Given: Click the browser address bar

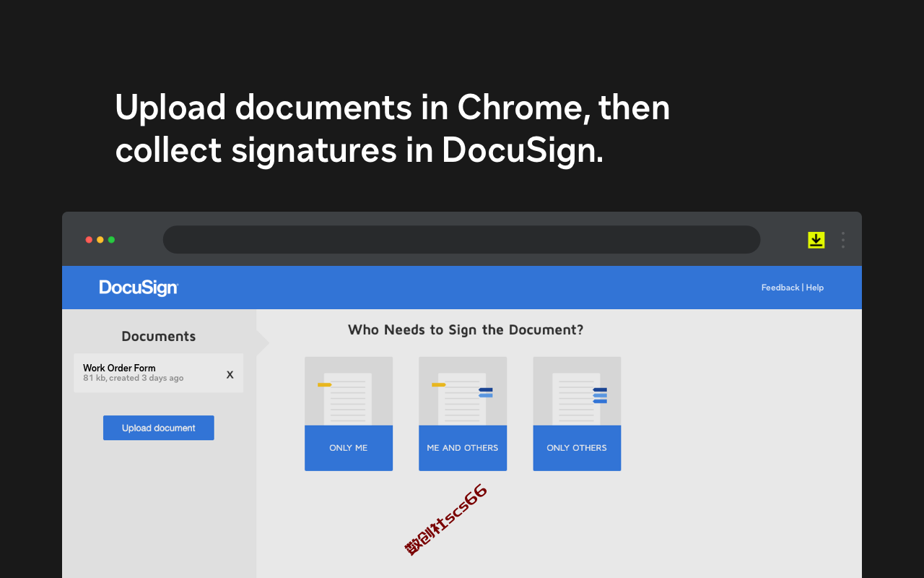Looking at the screenshot, I should 462,240.
